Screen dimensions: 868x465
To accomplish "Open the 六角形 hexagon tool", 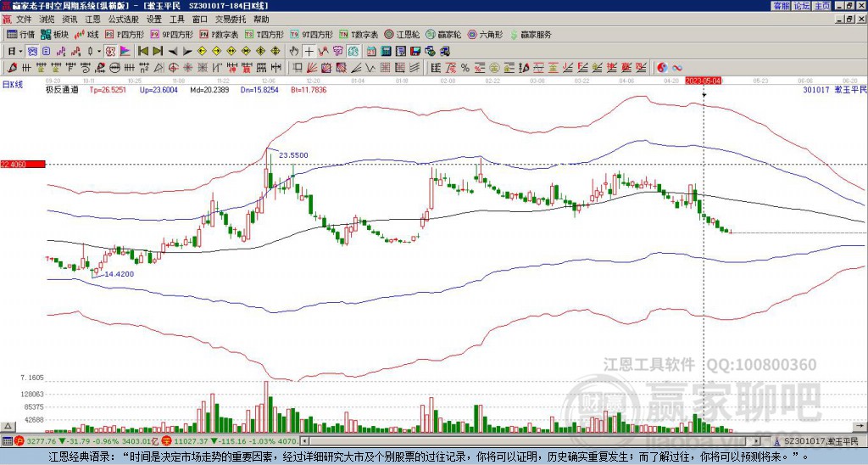I will click(485, 34).
